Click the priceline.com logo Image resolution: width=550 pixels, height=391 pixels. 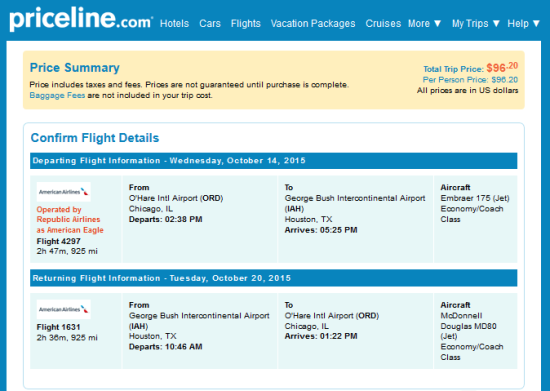(81, 20)
